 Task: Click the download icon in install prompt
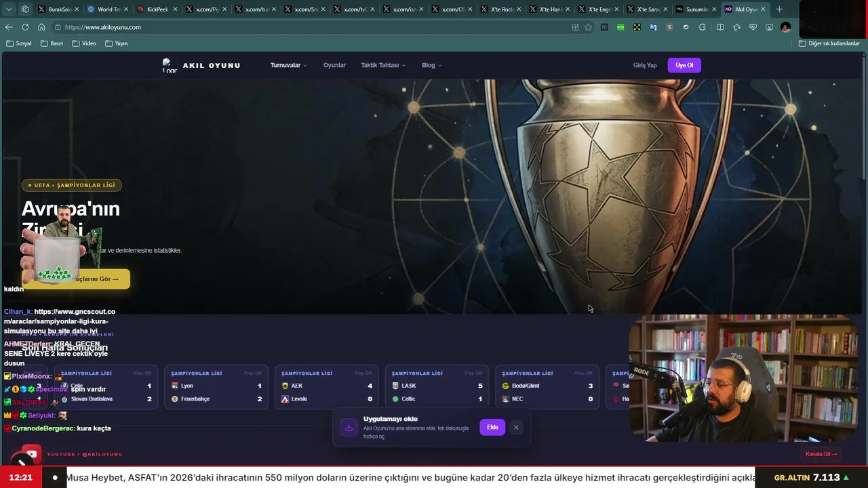(x=349, y=428)
